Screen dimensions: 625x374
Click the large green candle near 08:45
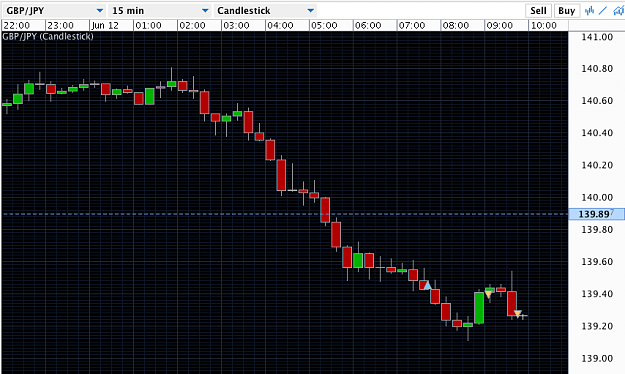click(479, 308)
